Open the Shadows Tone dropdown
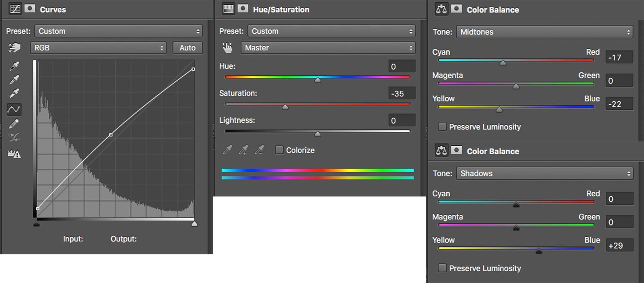This screenshot has width=644, height=283. [545, 173]
